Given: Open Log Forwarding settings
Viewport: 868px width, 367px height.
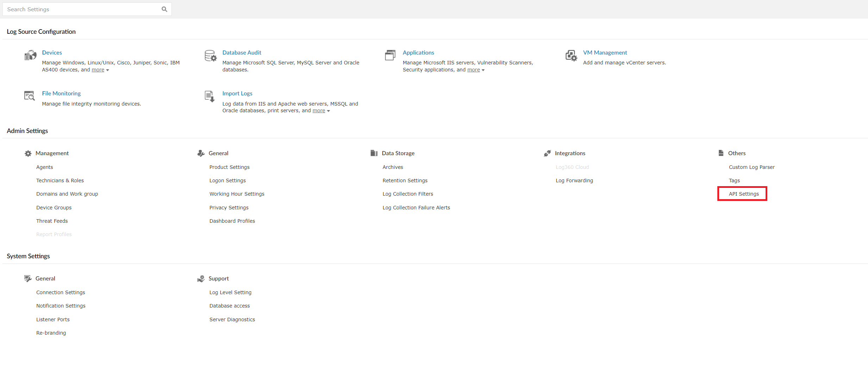Looking at the screenshot, I should (574, 180).
